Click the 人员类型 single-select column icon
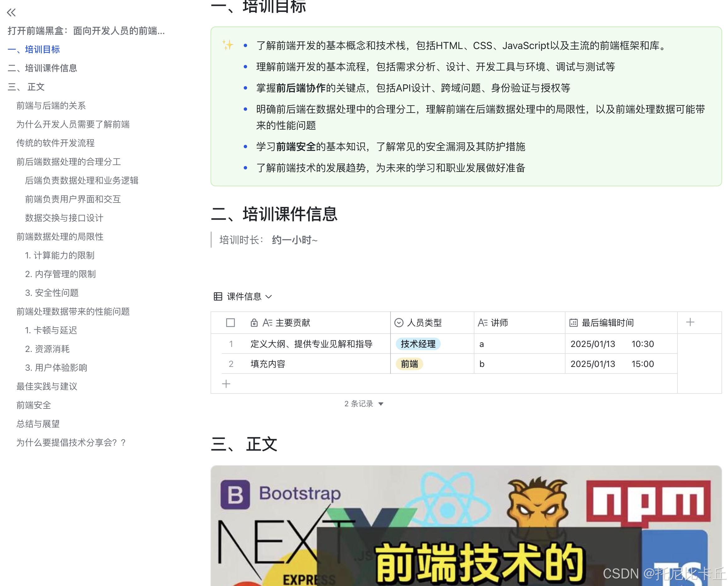 coord(398,323)
